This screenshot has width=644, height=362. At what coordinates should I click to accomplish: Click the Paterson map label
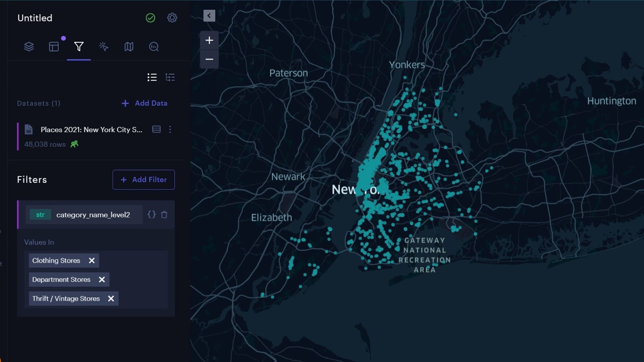click(289, 73)
